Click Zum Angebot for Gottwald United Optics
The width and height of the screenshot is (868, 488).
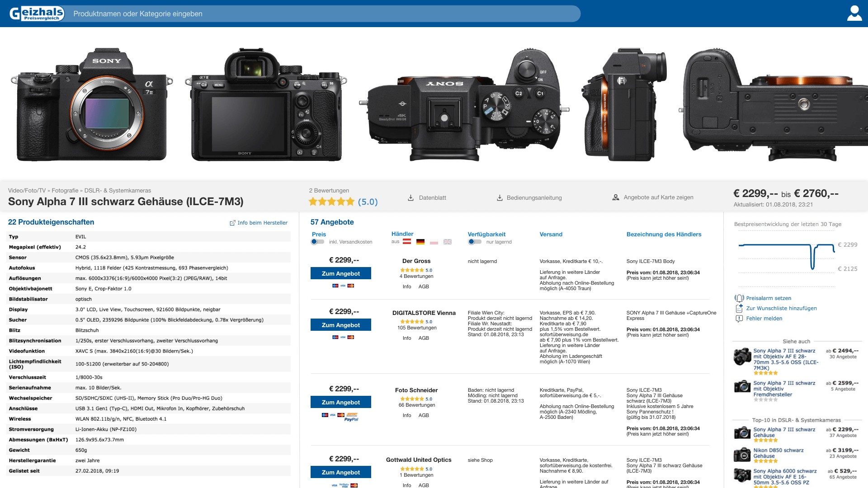coord(341,472)
